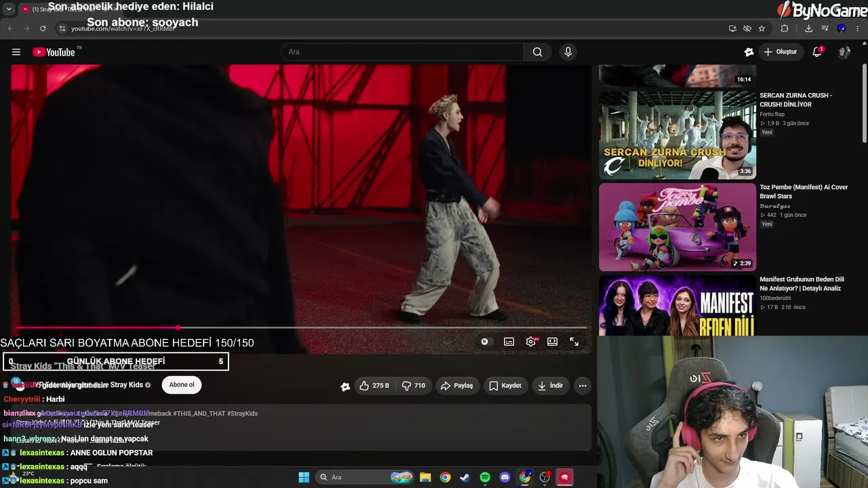Save the video with Kaydet

505,386
